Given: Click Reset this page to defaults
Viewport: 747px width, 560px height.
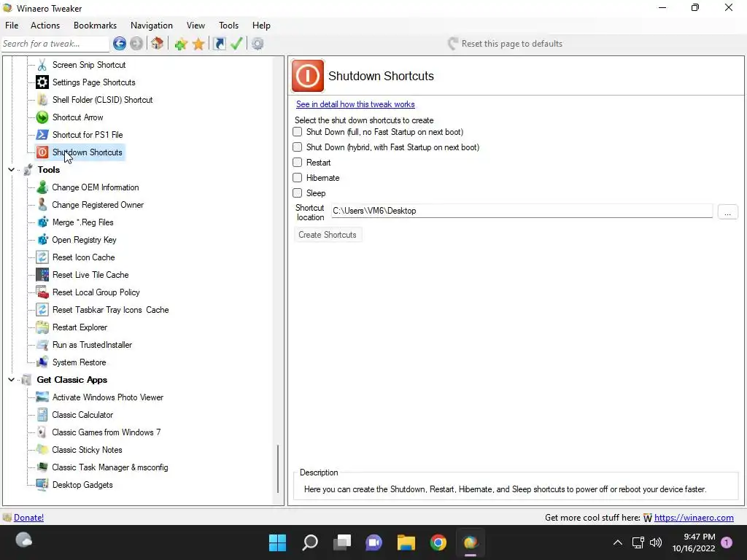Looking at the screenshot, I should coord(505,44).
